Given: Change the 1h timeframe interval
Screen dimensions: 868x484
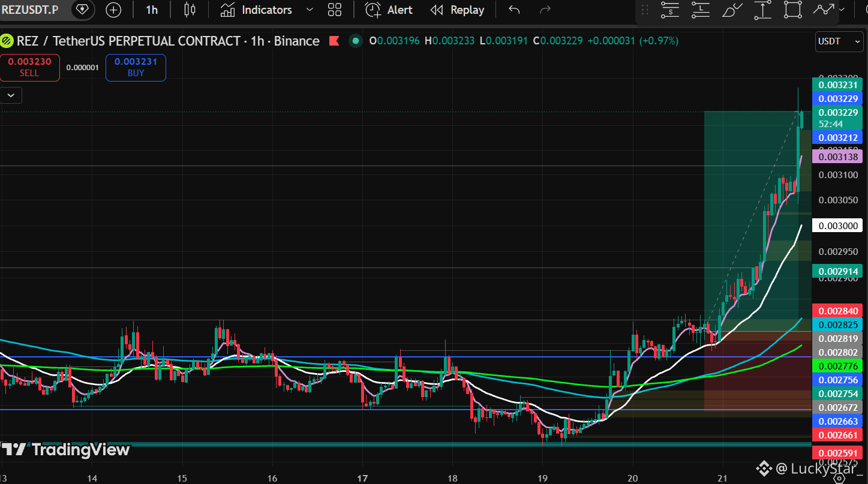Looking at the screenshot, I should [152, 10].
